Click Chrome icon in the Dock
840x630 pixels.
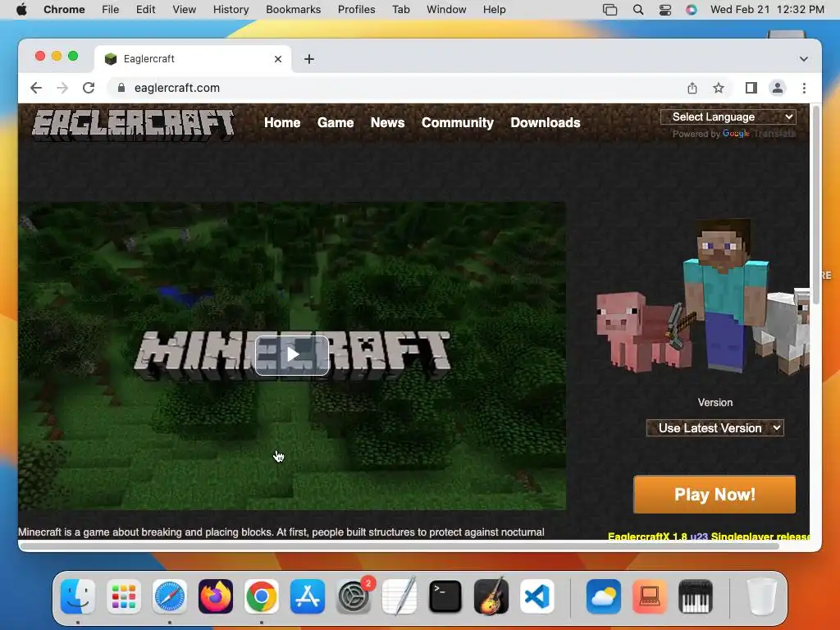262,596
